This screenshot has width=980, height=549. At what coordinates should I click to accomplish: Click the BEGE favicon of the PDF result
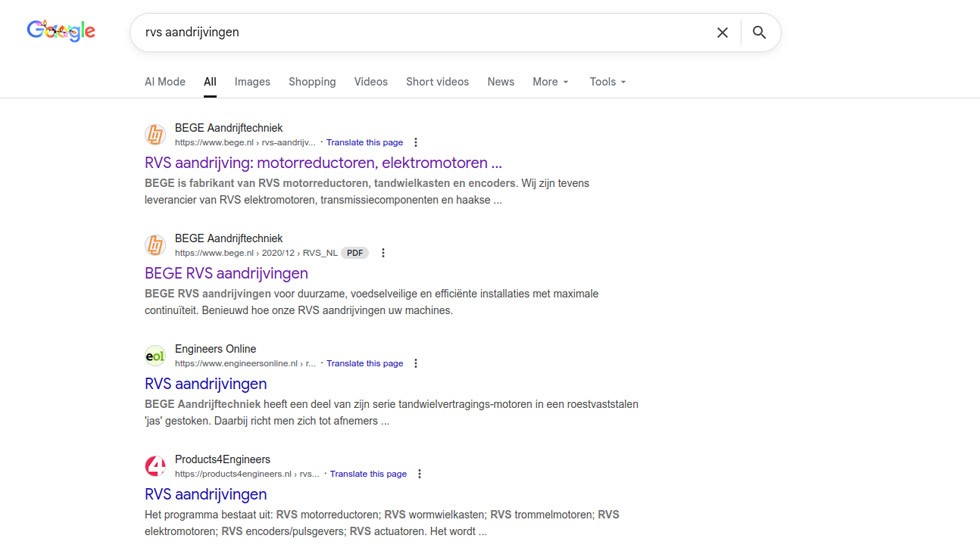tap(155, 245)
